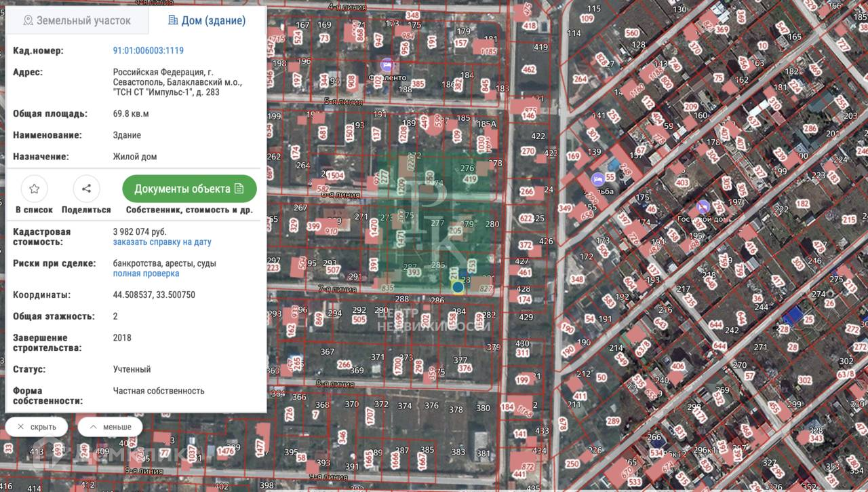Select the caption Собственник, стоимость и др.
This screenshot has height=492, width=868.
click(x=189, y=210)
